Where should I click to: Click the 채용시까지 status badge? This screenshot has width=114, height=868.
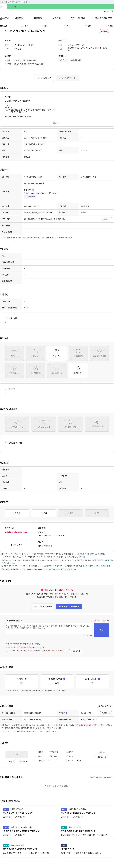coord(104,31)
